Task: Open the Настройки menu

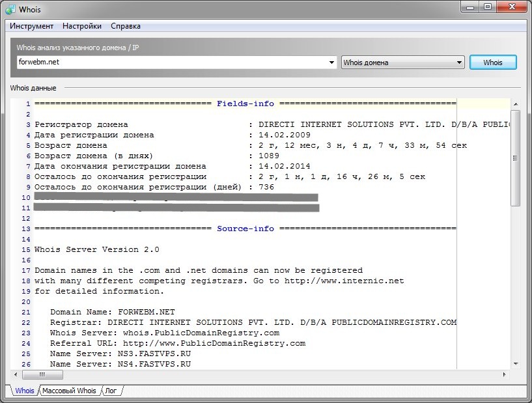Action: point(82,26)
